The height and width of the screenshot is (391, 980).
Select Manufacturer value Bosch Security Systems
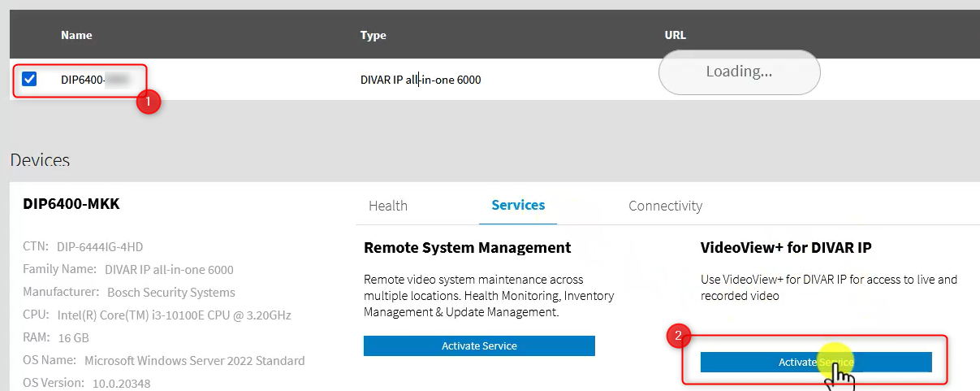coord(171,292)
